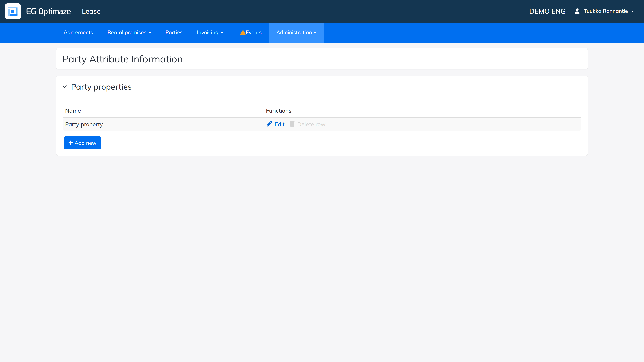The height and width of the screenshot is (362, 644).
Task: Click the Edit link for Party property
Action: pos(276,124)
